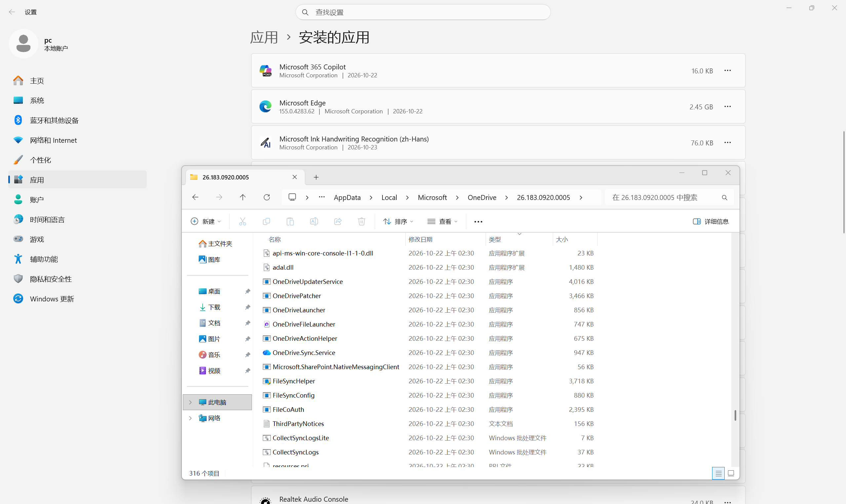Open 蓝牙和其他设备 in Settings sidebar
Viewport: 846px width, 504px height.
click(x=77, y=120)
